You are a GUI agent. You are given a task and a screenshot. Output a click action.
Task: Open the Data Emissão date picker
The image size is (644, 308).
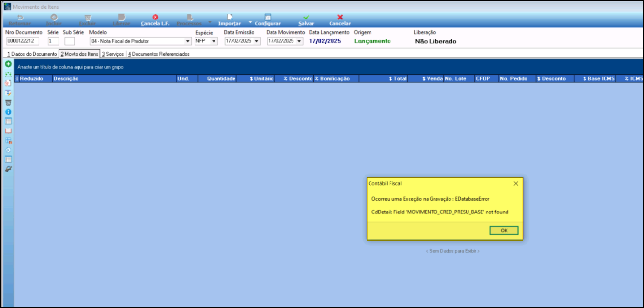257,41
